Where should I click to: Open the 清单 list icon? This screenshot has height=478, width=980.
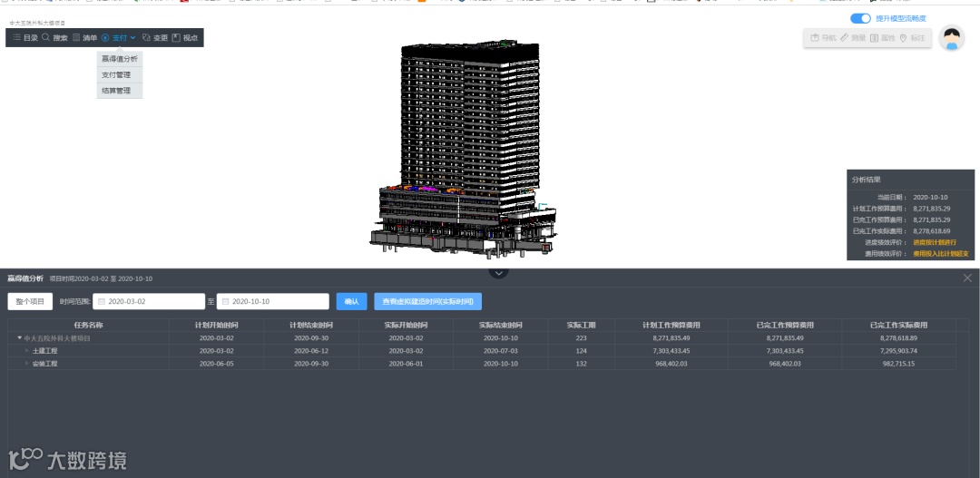click(x=76, y=37)
